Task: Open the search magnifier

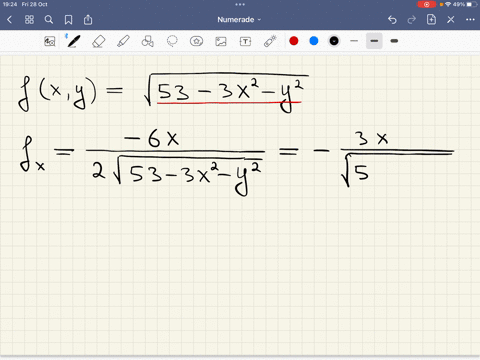Action: pyautogui.click(x=49, y=20)
